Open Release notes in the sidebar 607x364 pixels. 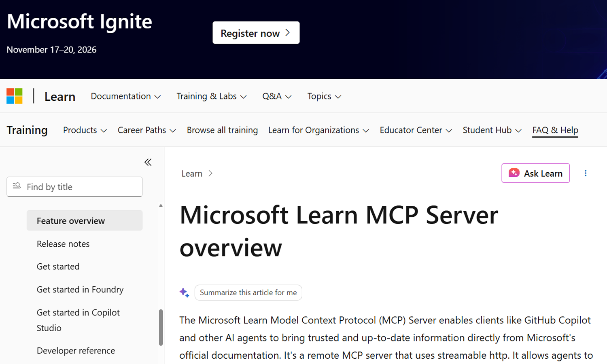pyautogui.click(x=63, y=244)
